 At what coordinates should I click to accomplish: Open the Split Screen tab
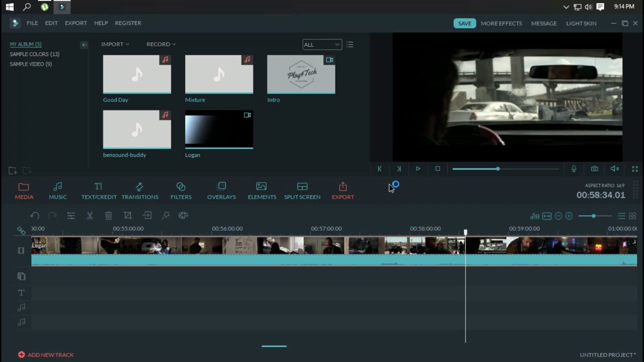click(302, 191)
